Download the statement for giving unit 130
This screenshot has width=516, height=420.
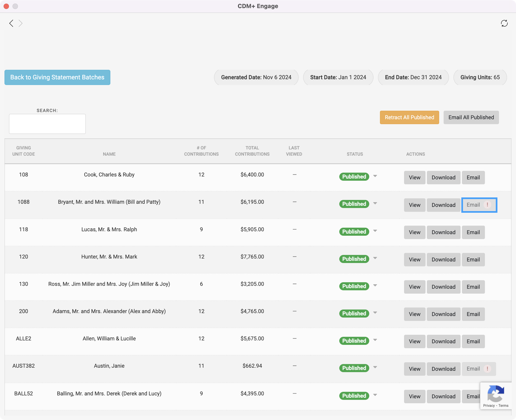tap(443, 287)
